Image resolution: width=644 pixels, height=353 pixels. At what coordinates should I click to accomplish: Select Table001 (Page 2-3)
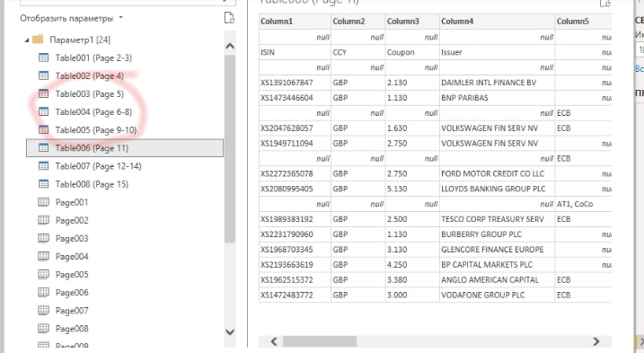point(93,58)
